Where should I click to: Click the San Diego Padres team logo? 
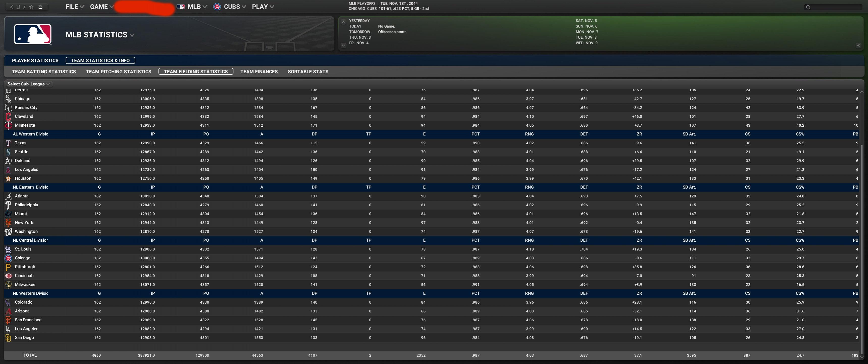8,338
